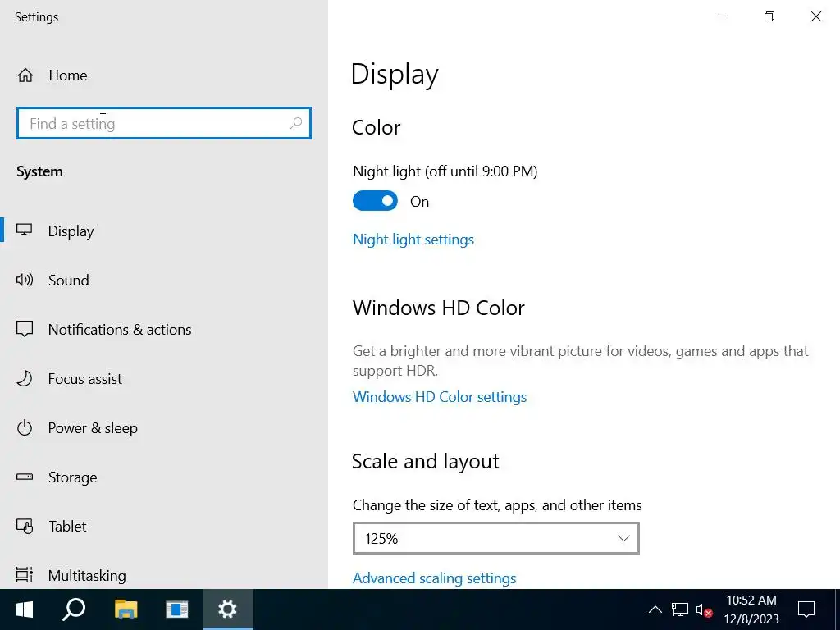Turn off the Night light toggle
The width and height of the screenshot is (840, 630).
click(375, 201)
